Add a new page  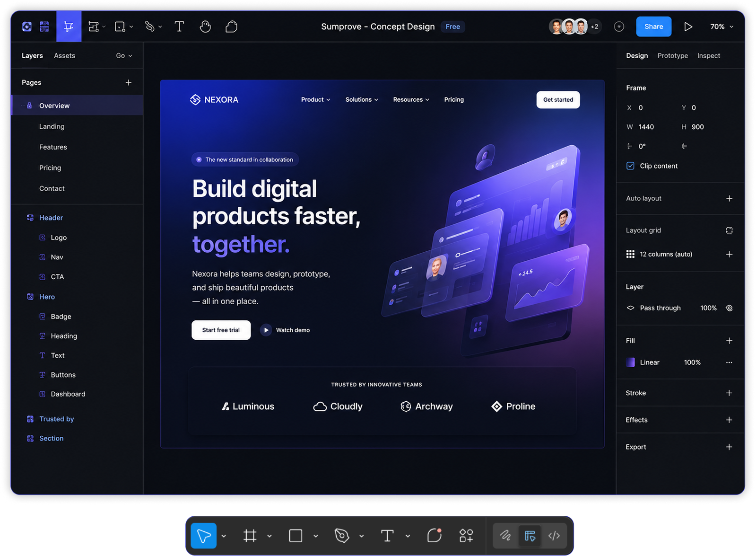coord(128,82)
